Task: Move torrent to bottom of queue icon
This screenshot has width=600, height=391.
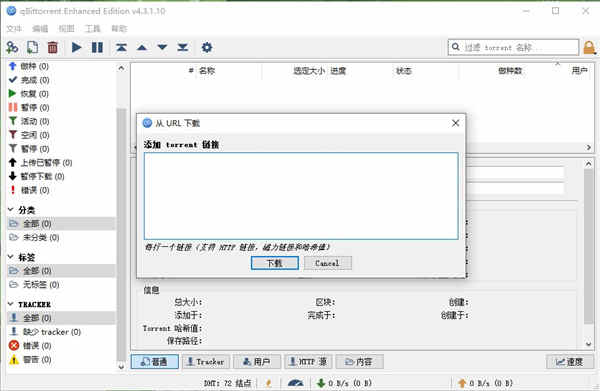Action: click(183, 47)
